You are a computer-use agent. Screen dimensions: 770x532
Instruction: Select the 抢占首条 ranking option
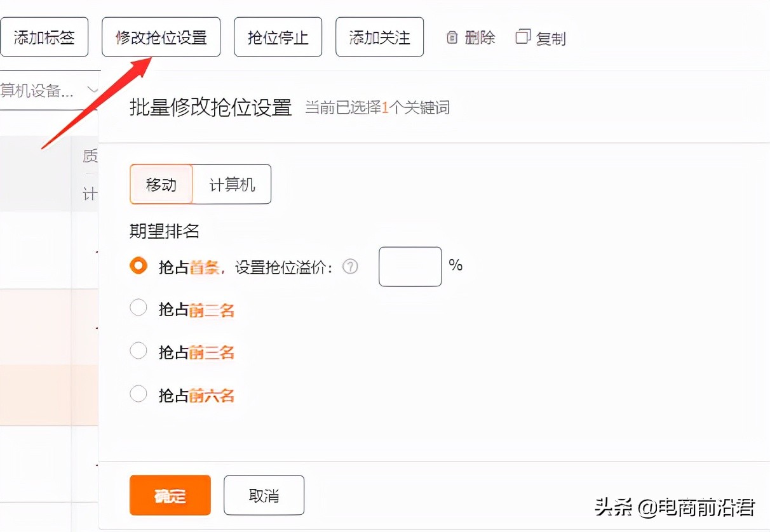point(138,266)
